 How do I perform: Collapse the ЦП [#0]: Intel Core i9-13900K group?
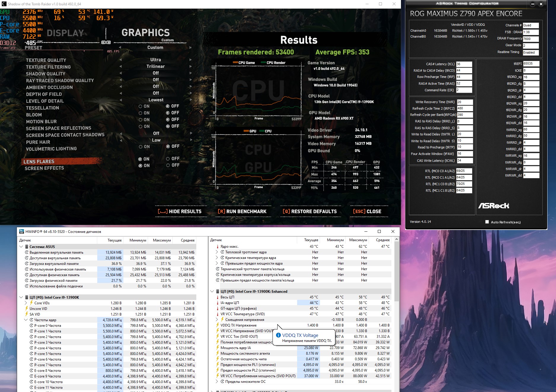tap(21, 297)
